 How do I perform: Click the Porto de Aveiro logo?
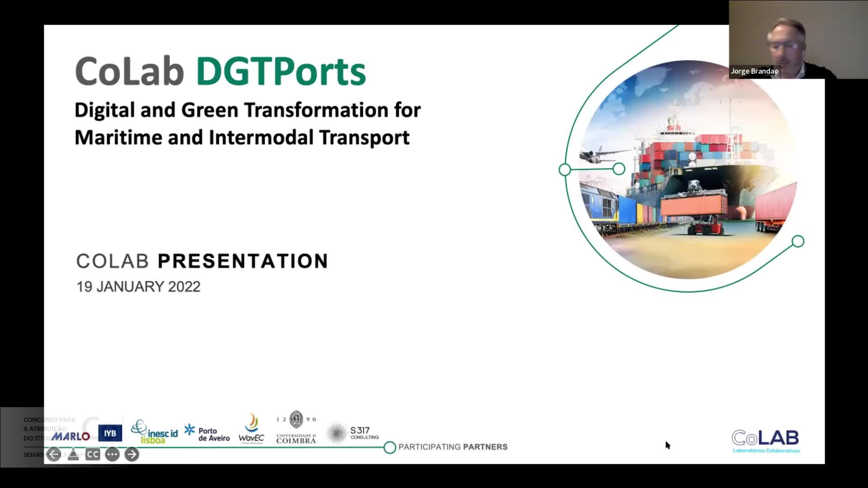[207, 433]
